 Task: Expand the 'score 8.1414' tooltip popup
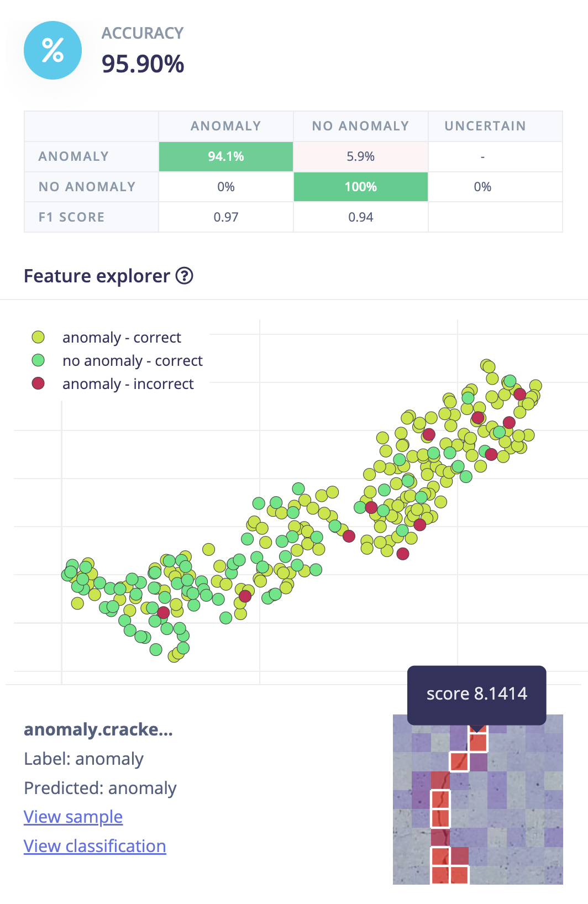[476, 693]
